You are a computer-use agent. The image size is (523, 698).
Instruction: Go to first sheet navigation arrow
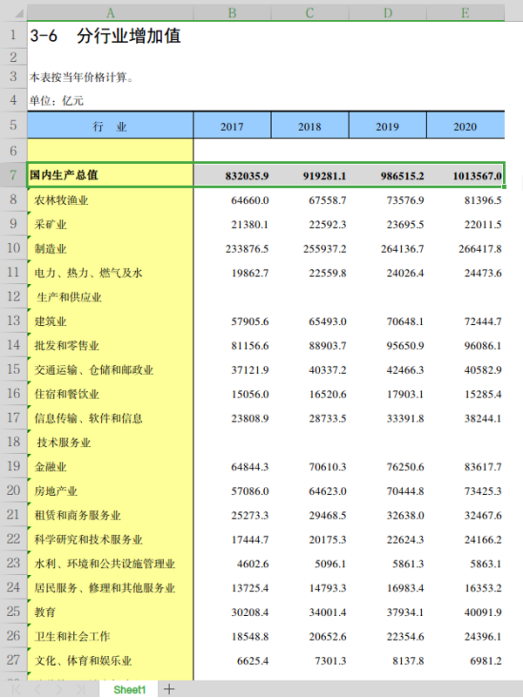point(16,690)
